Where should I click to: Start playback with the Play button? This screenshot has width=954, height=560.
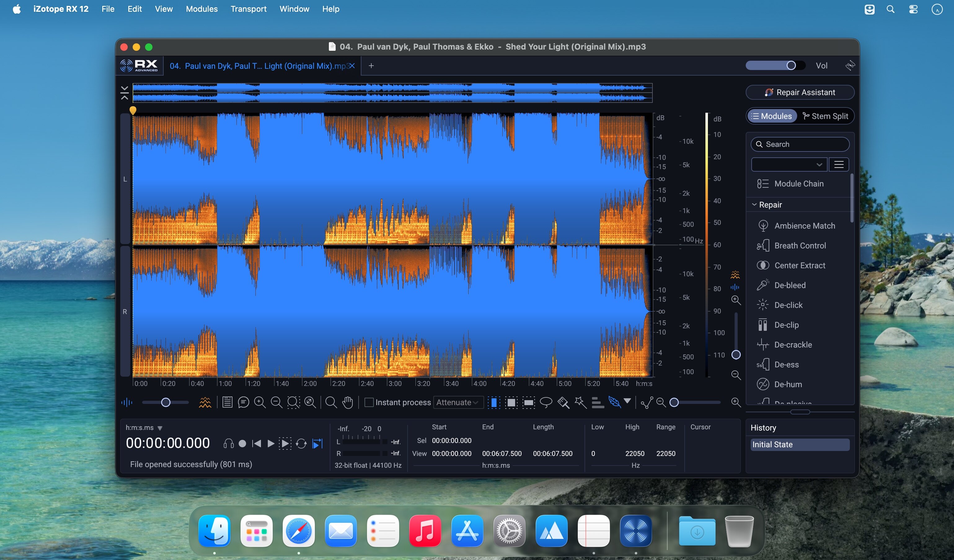[271, 444]
